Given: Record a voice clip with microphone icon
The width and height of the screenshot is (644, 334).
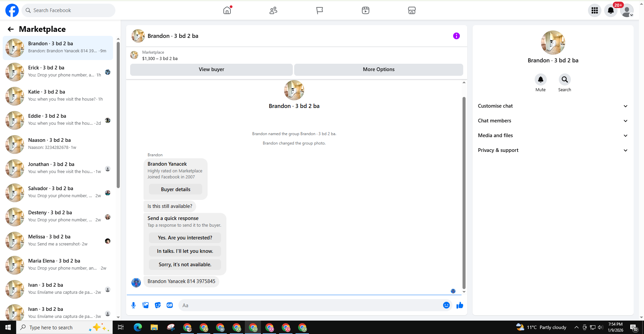Looking at the screenshot, I should click(x=133, y=305).
